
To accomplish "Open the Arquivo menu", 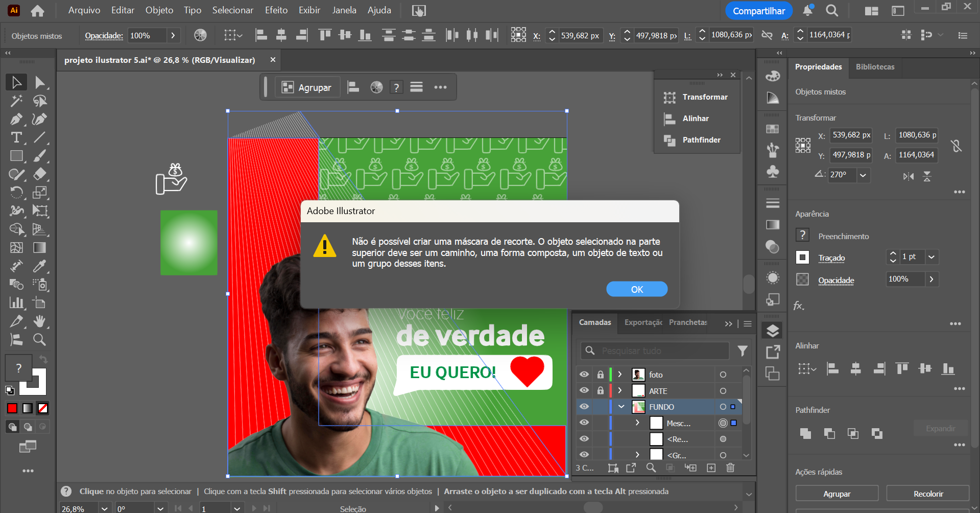I will coord(84,10).
